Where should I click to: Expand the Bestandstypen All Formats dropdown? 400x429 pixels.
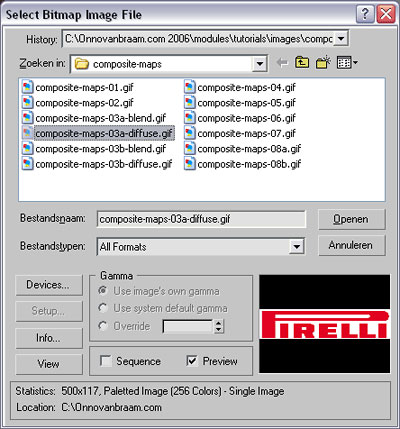coord(296,247)
